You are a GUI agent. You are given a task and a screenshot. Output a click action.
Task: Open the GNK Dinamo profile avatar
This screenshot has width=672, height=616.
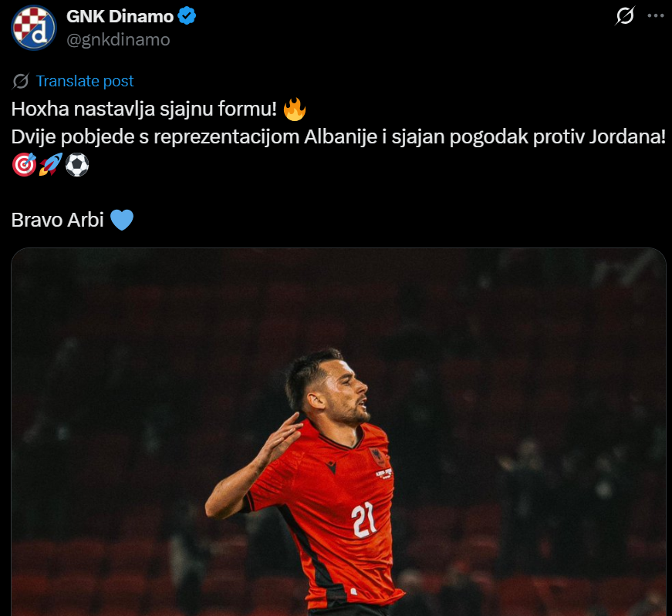coord(34,28)
